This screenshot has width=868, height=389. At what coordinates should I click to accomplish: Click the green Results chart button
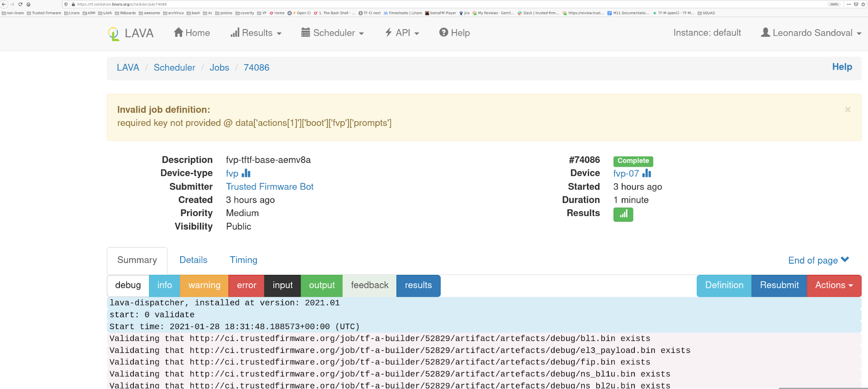click(x=623, y=214)
